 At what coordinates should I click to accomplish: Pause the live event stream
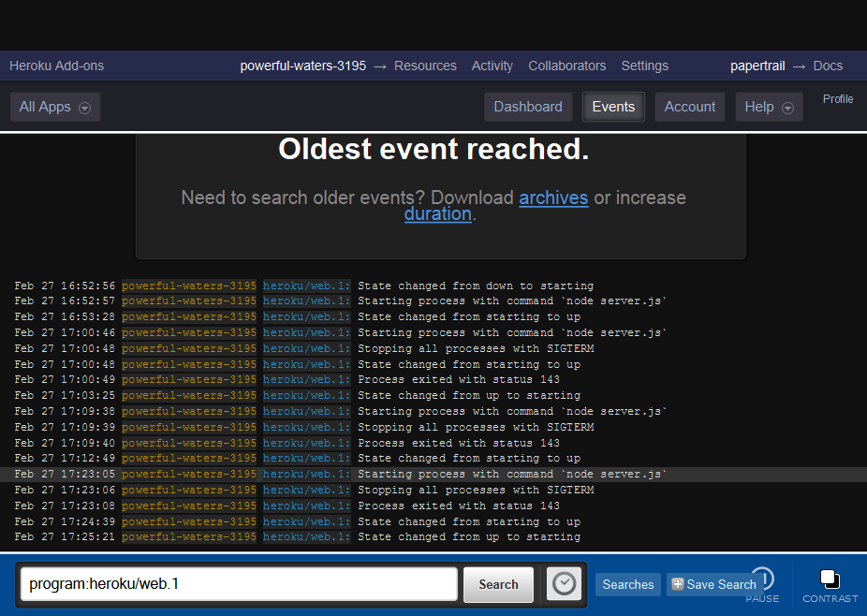[762, 586]
